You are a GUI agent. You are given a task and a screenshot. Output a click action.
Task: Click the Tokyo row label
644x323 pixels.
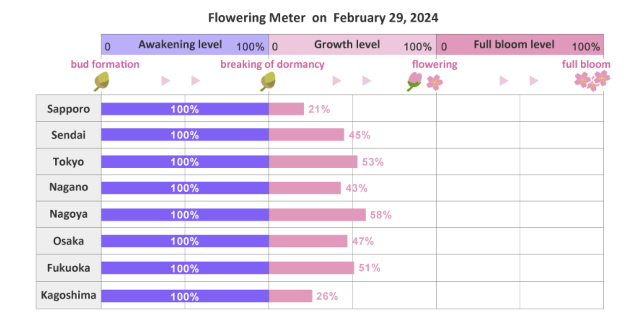tap(69, 161)
